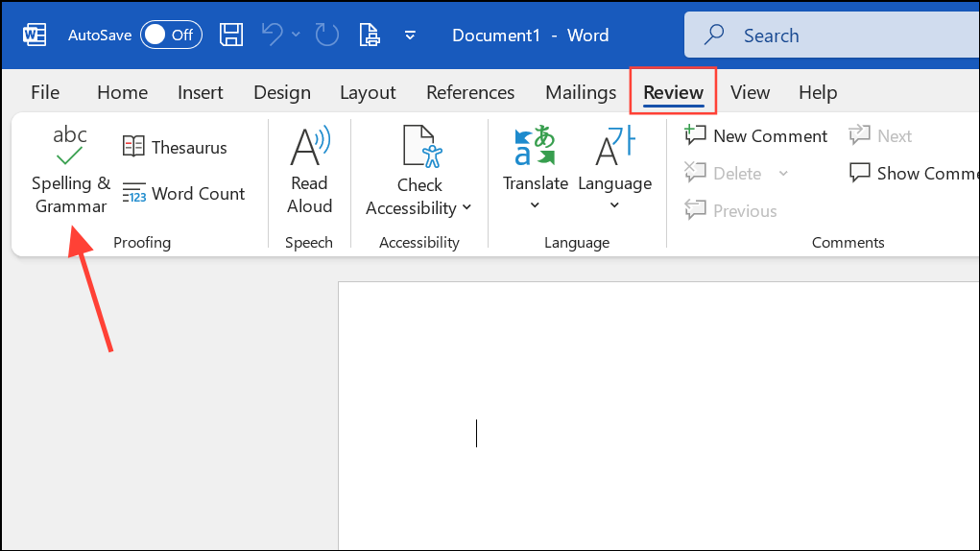Click the Undo arrow icon
The width and height of the screenshot is (980, 551).
point(272,36)
